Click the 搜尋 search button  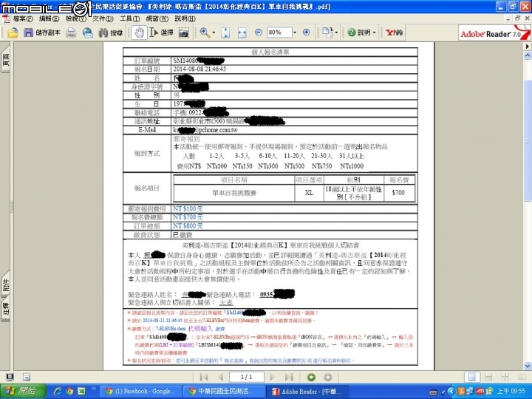pyautogui.click(x=111, y=33)
